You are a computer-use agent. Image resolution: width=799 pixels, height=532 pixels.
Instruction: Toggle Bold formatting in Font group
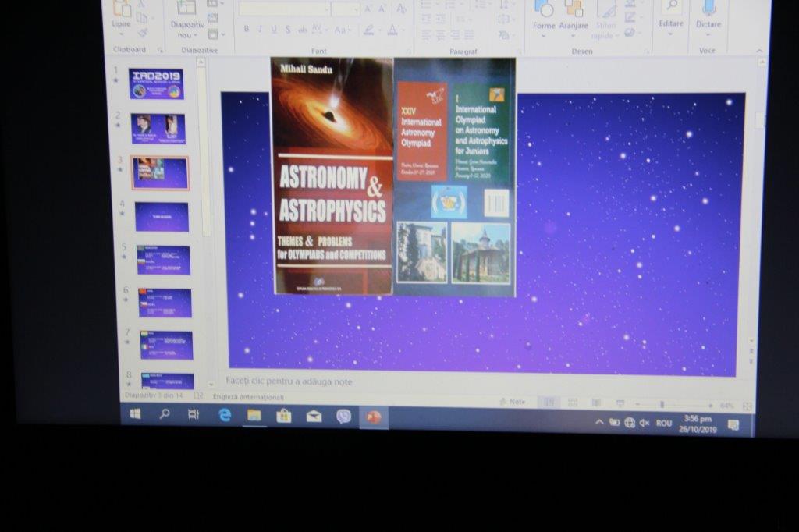point(247,29)
